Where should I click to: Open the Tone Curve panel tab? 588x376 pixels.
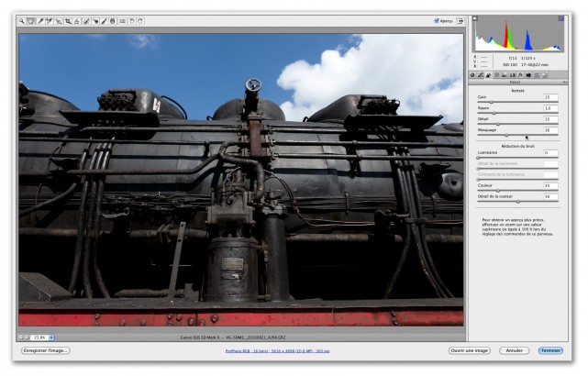pyautogui.click(x=481, y=75)
